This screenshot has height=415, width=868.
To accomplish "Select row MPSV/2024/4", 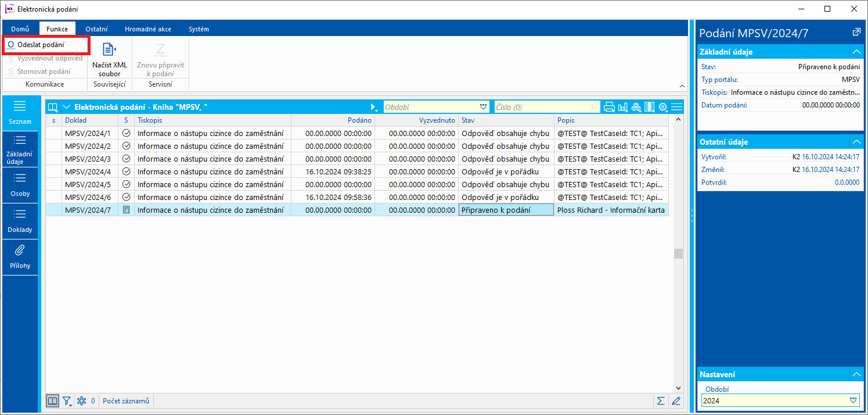I will pyautogui.click(x=357, y=171).
